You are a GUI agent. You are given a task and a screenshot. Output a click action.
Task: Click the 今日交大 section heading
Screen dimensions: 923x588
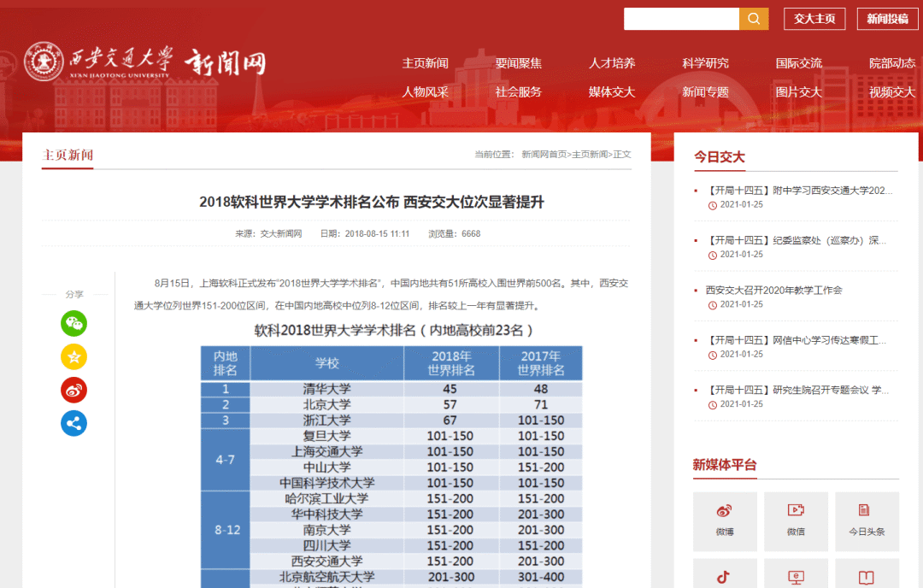(x=720, y=157)
